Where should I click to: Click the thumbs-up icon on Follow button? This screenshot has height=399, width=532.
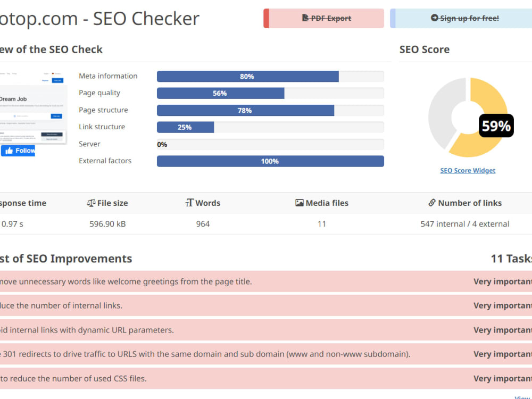(x=9, y=151)
